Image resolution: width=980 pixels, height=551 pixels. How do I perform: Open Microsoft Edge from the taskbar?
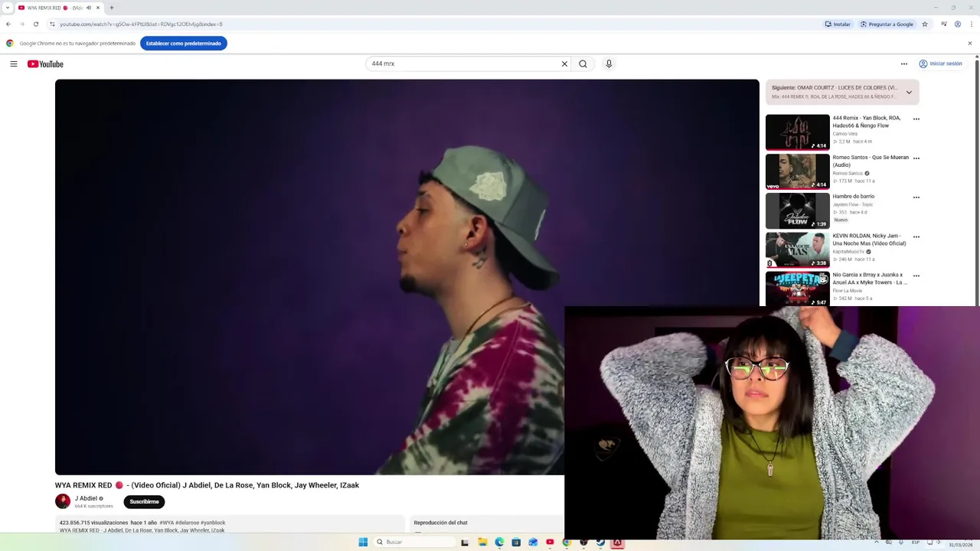[499, 542]
